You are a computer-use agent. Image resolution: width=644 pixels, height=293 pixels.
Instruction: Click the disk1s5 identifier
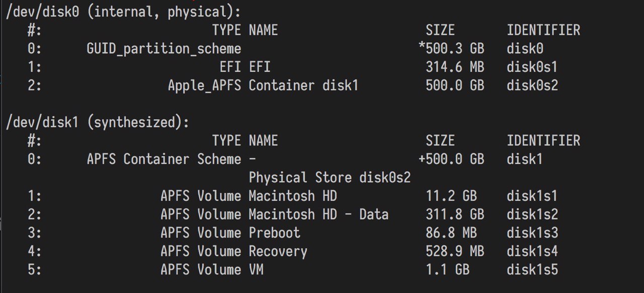tap(532, 270)
